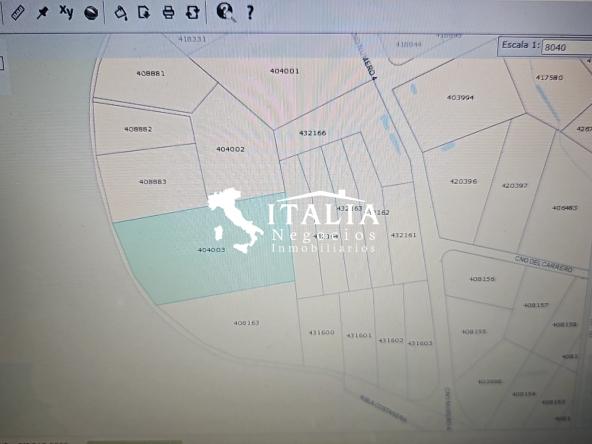
Task: Select parcel 403994
Action: click(460, 97)
